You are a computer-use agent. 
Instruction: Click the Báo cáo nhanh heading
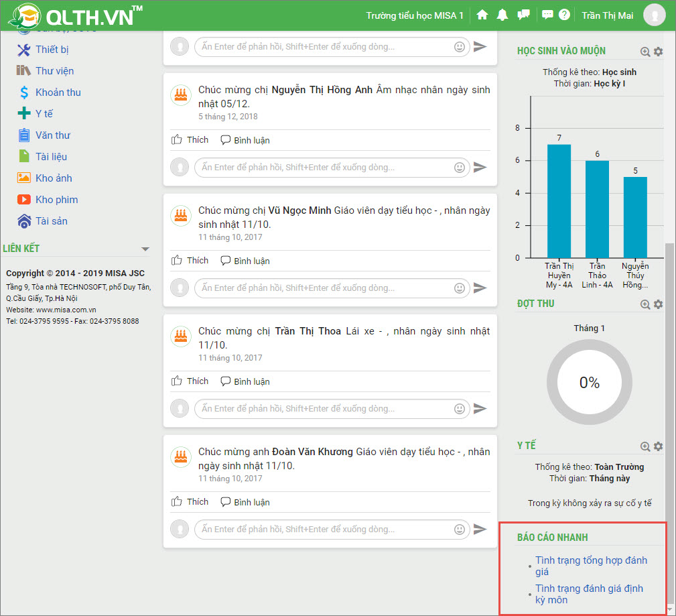(x=552, y=538)
